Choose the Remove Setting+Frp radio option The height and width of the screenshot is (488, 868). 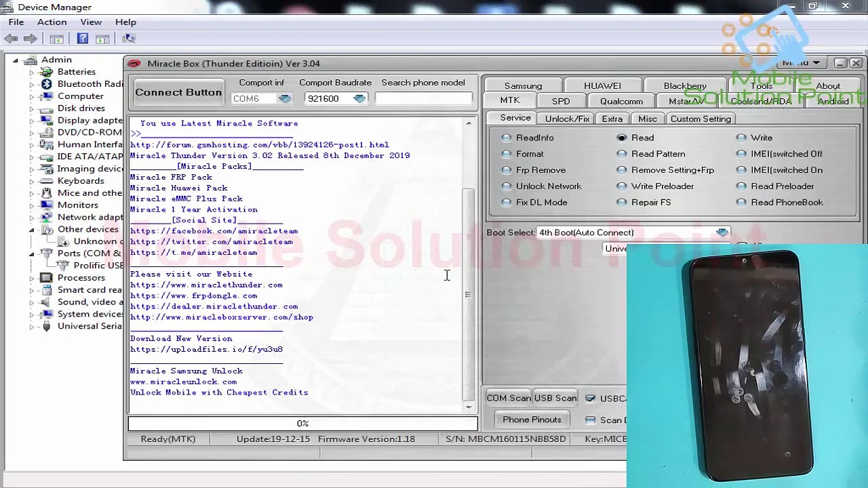click(x=622, y=170)
